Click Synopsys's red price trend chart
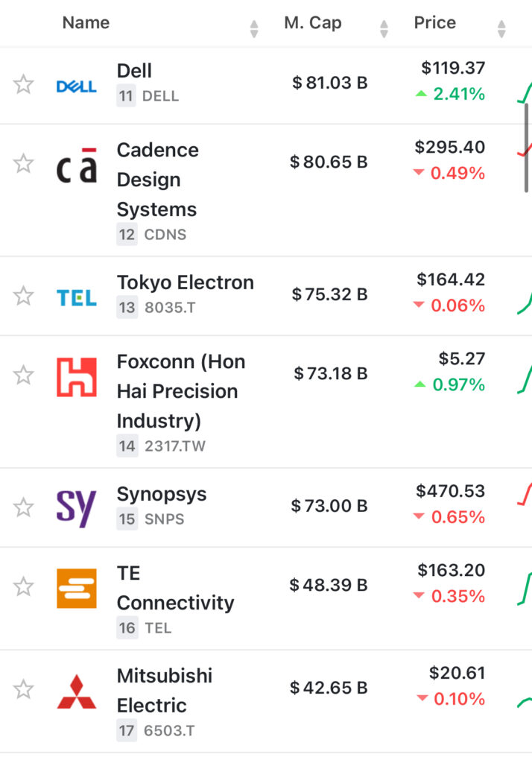The width and height of the screenshot is (532, 763). 525,495
